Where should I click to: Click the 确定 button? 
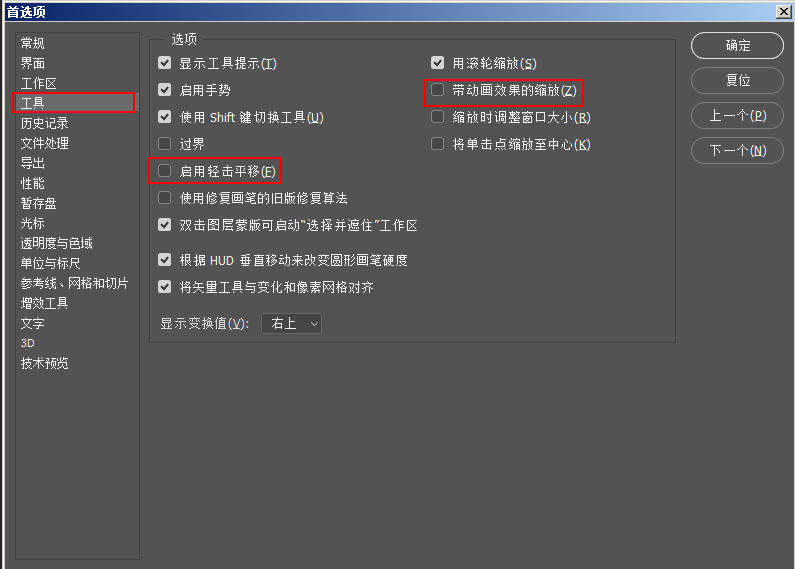coord(737,46)
